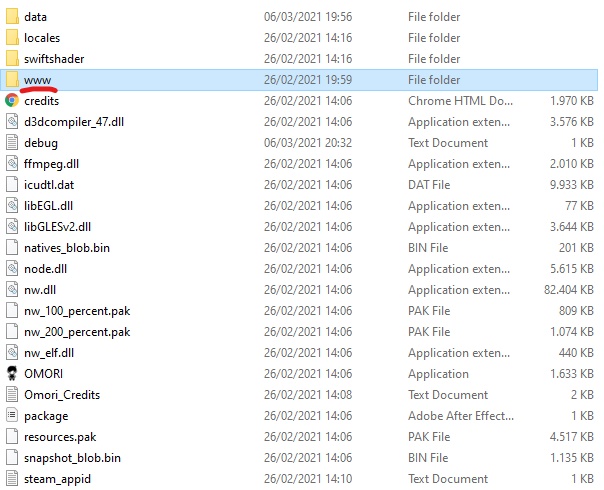Image resolution: width=604 pixels, height=490 pixels.
Task: Click the nw_elf.dll file icon
Action: (x=12, y=352)
